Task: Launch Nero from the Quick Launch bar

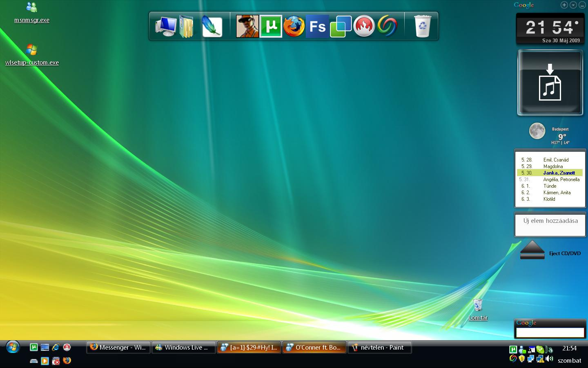Action: click(x=67, y=348)
